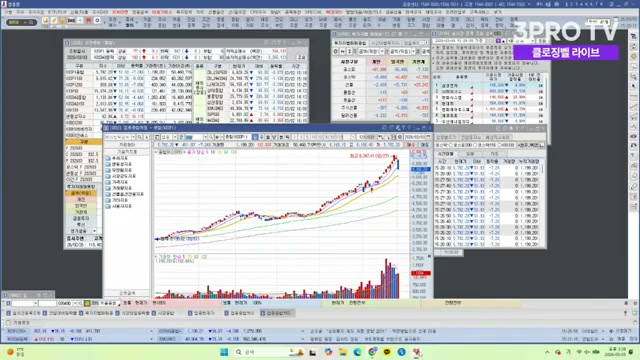Click the highlighted blue chart-type icon in chart toolbar
This screenshot has width=640, height=360.
(255, 137)
